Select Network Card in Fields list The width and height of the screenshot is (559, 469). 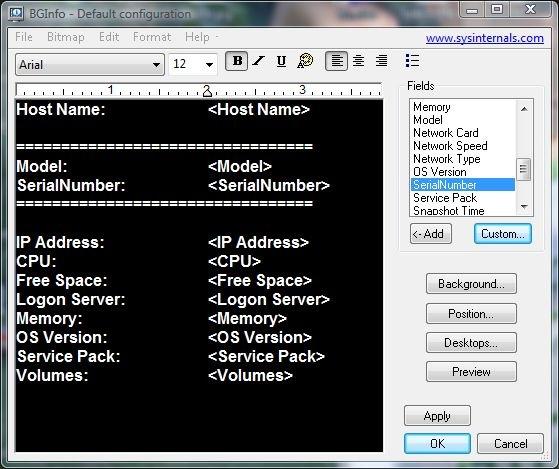coord(463,133)
